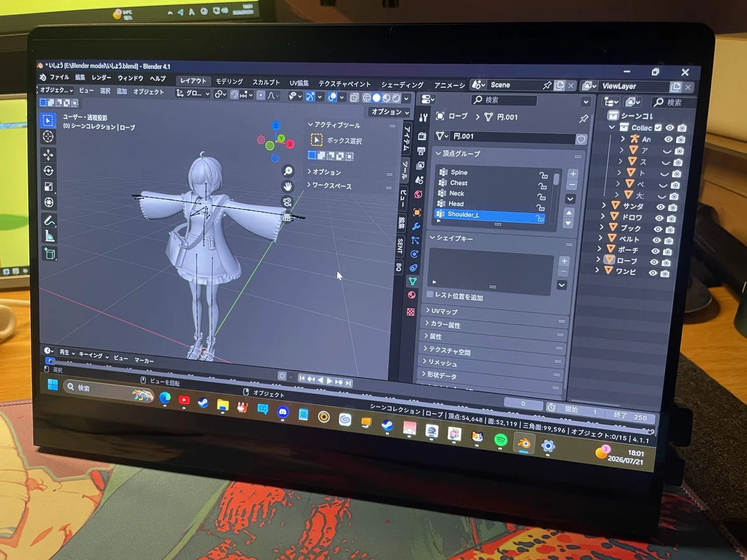Select the Cursor tool
The image size is (747, 560).
pos(49,136)
